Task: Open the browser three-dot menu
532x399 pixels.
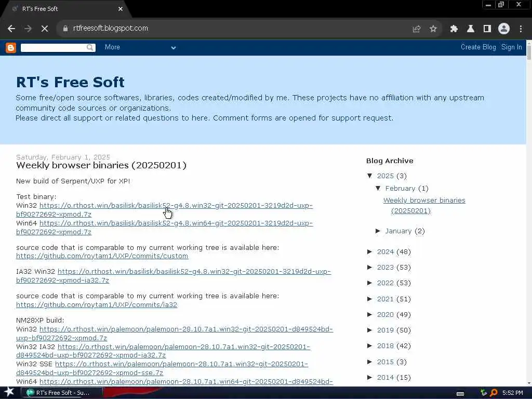Action: [x=521, y=29]
